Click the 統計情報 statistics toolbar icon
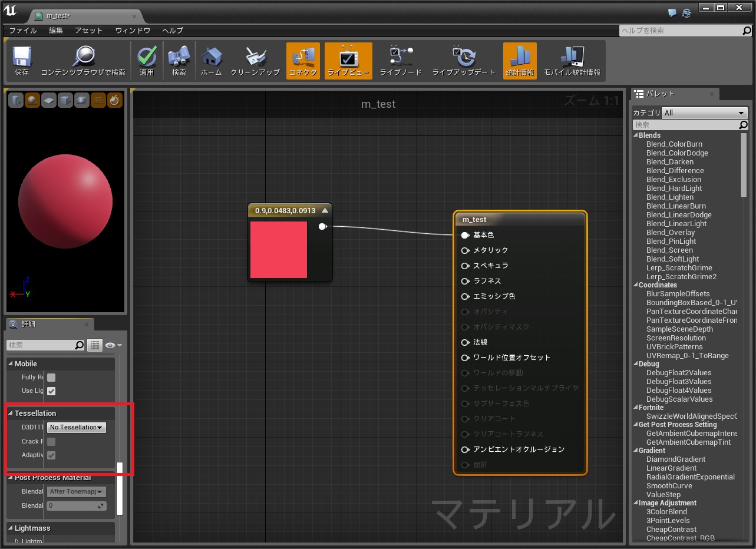The width and height of the screenshot is (756, 549). click(519, 59)
